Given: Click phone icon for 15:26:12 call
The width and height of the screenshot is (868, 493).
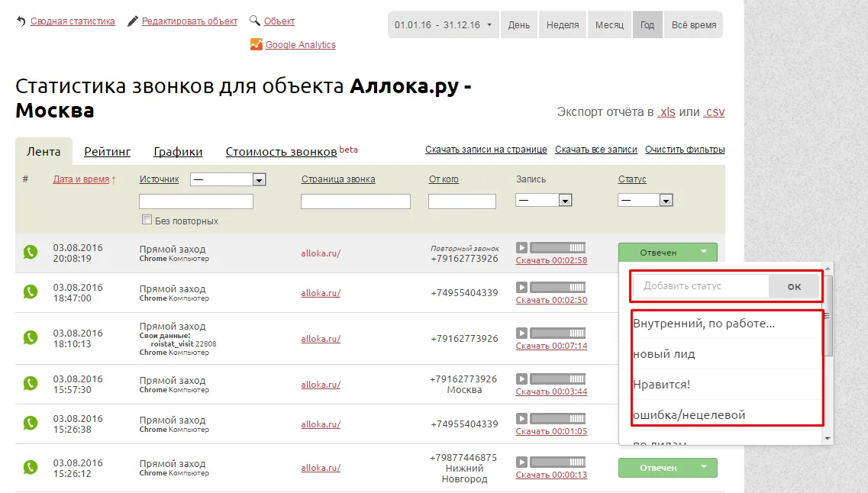Looking at the screenshot, I should point(31,468).
